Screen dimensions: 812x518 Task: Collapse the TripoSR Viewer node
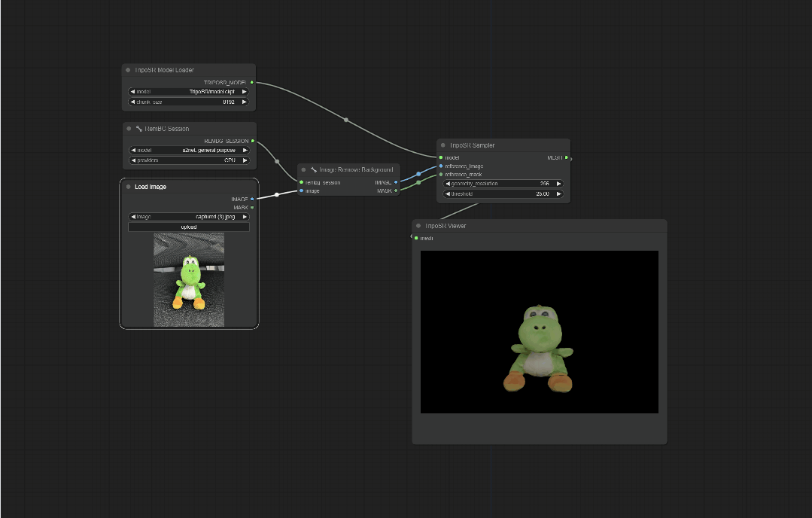point(418,225)
